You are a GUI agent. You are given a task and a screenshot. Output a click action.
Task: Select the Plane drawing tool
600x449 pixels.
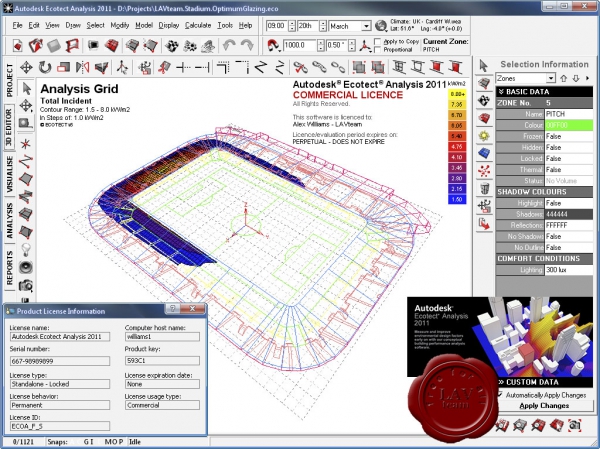point(26,179)
